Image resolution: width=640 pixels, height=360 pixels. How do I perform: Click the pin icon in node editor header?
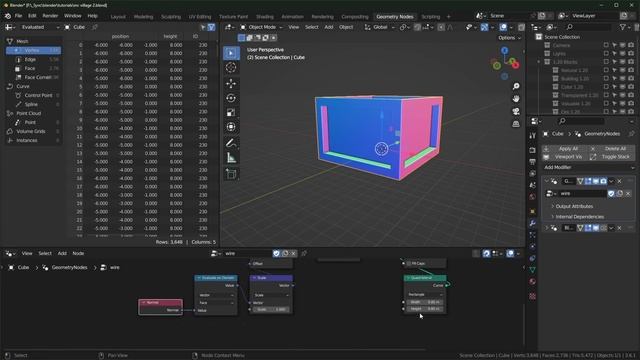coord(304,253)
